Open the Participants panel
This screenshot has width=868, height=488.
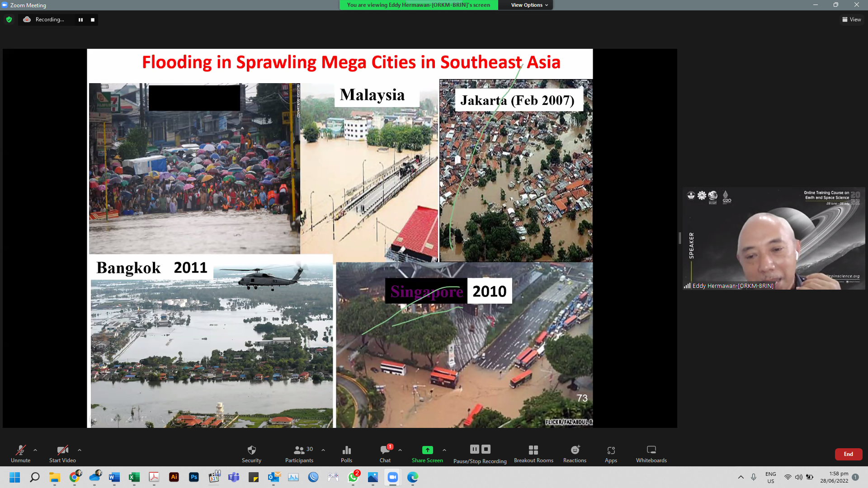(299, 450)
